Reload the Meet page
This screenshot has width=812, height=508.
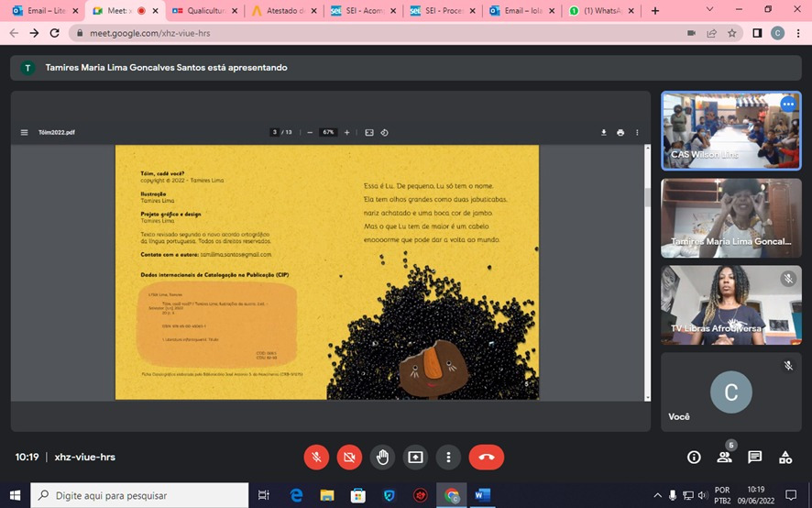tap(54, 33)
